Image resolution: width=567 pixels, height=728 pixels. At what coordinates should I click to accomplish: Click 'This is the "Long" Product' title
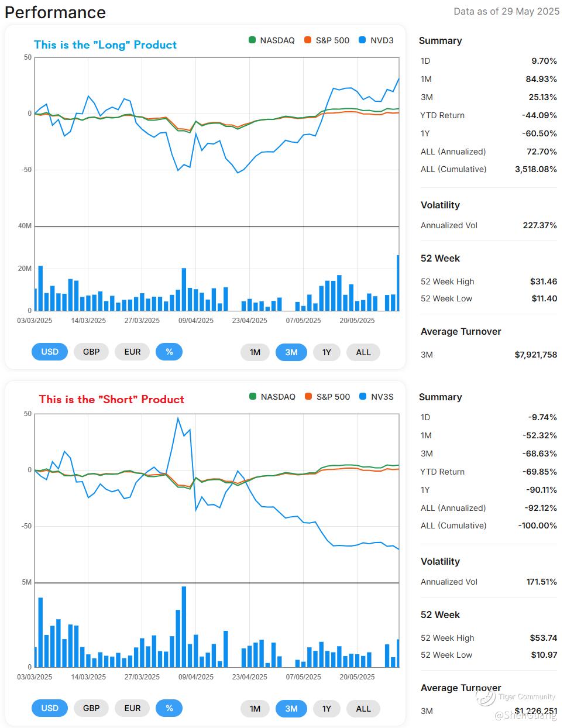click(105, 44)
